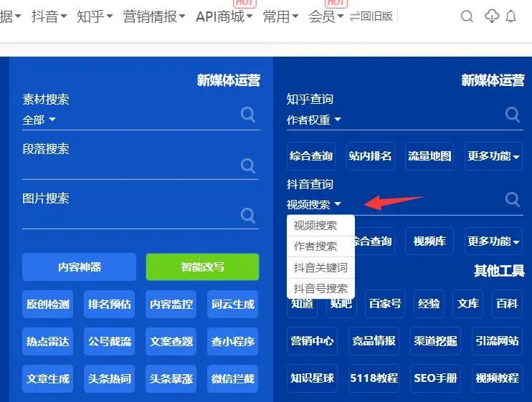Open the 营销情报 top menu
This screenshot has width=532, height=402.
pos(154,16)
